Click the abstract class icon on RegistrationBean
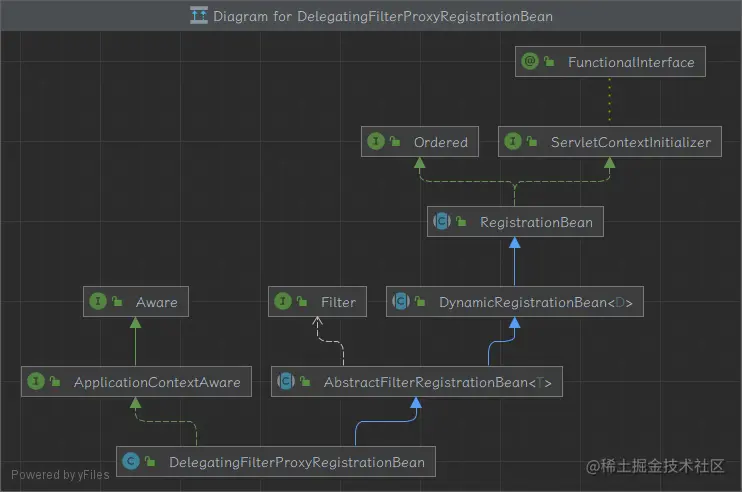742x492 pixels. 442,221
